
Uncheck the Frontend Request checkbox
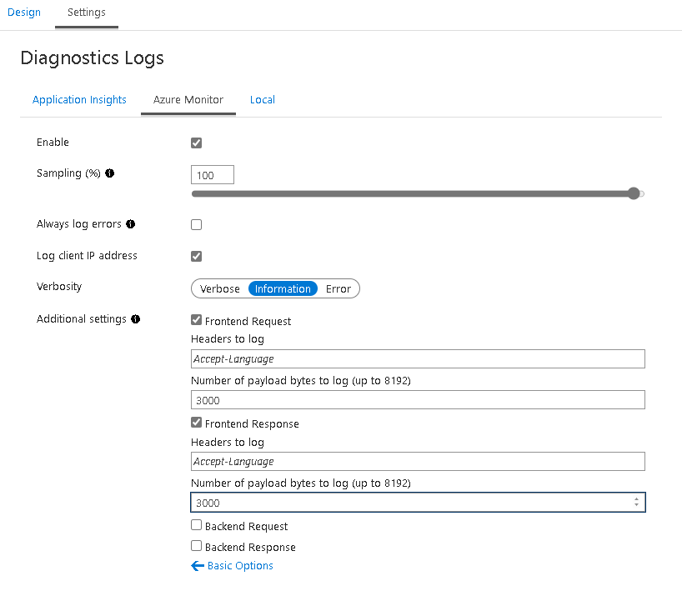tap(196, 320)
